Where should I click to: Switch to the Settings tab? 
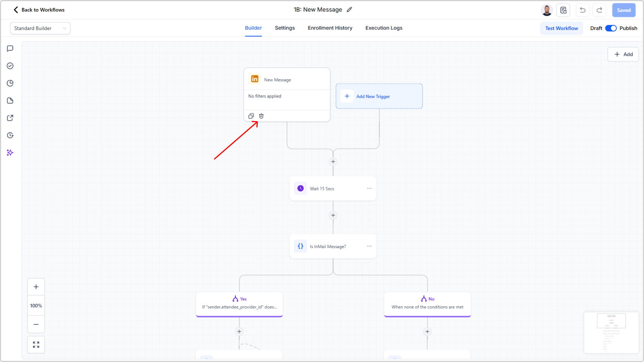(x=285, y=28)
